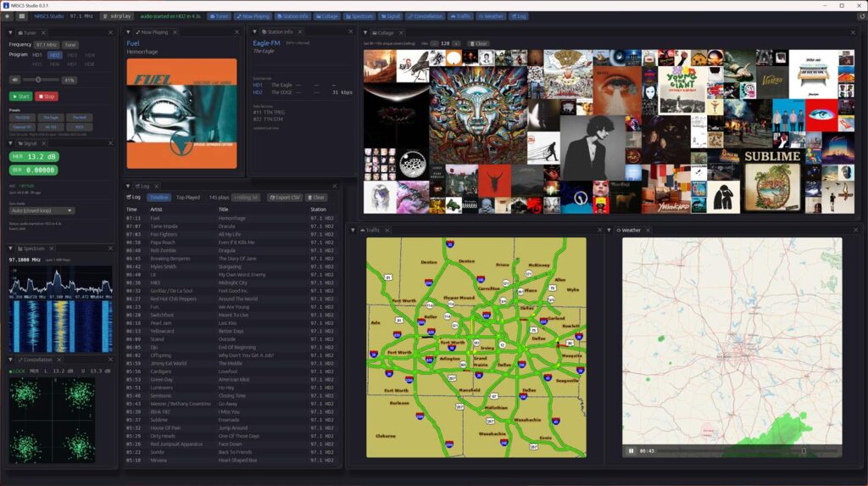The image size is (868, 486).
Task: Click the hamburger menu icon in the top bar
Action: tap(21, 17)
